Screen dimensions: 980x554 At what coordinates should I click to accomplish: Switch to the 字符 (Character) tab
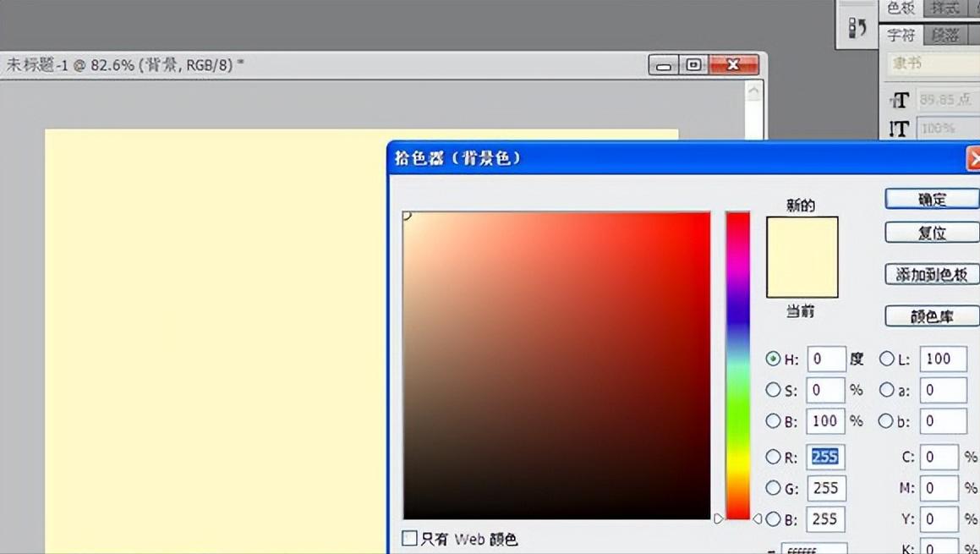click(901, 35)
